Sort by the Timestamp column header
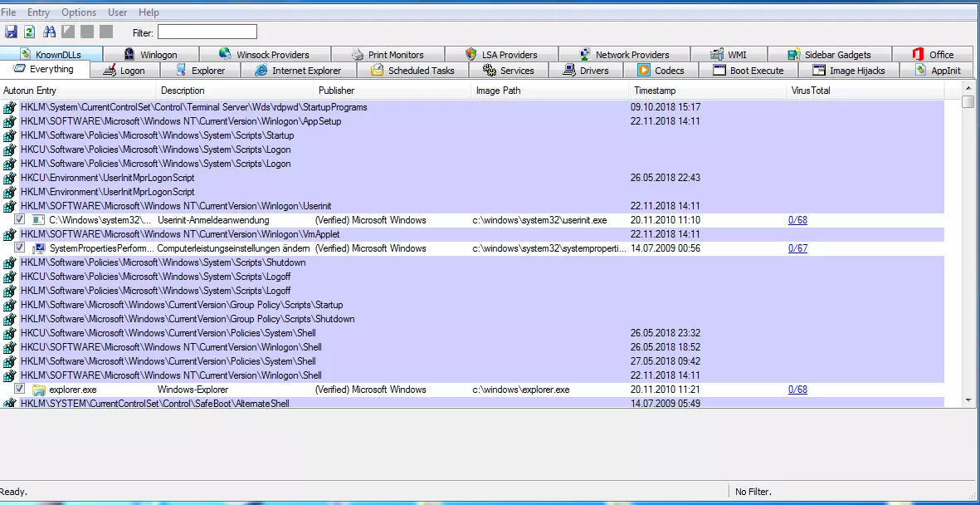 pyautogui.click(x=655, y=91)
